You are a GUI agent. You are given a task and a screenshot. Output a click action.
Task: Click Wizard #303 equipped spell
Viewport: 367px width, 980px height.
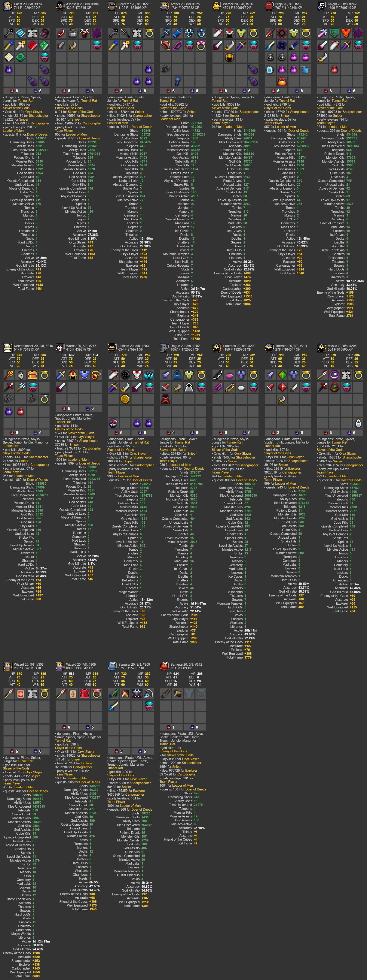(x=21, y=693)
